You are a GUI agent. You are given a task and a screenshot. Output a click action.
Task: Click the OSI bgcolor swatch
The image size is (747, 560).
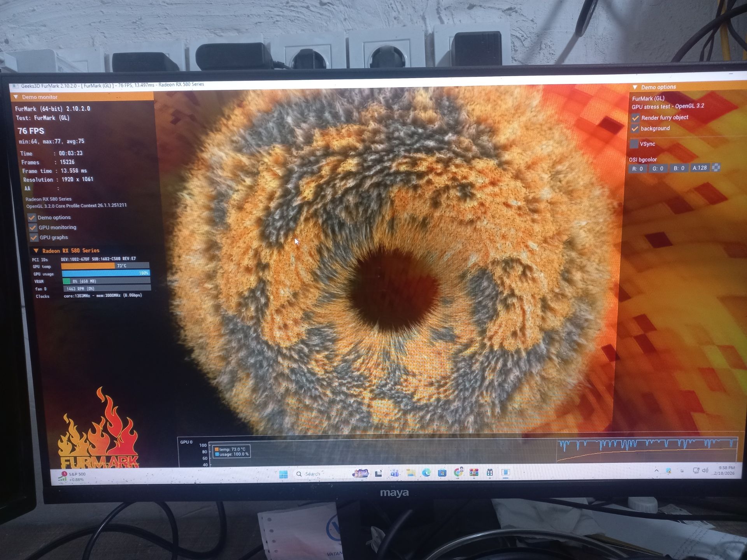(x=716, y=168)
